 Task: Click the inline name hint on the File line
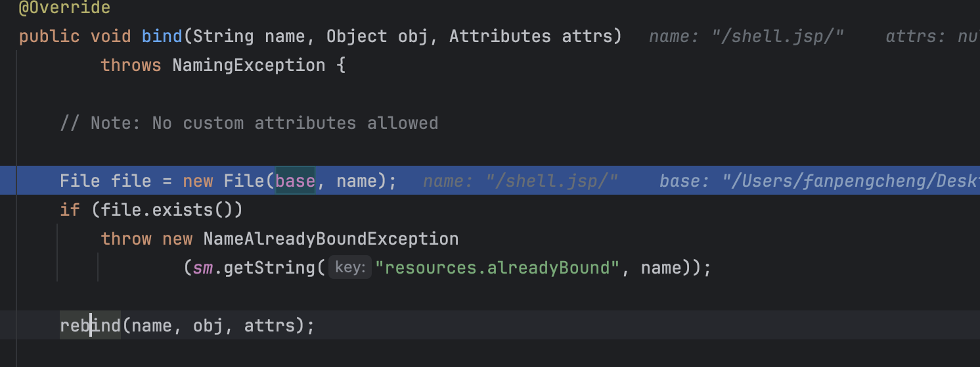coord(520,181)
